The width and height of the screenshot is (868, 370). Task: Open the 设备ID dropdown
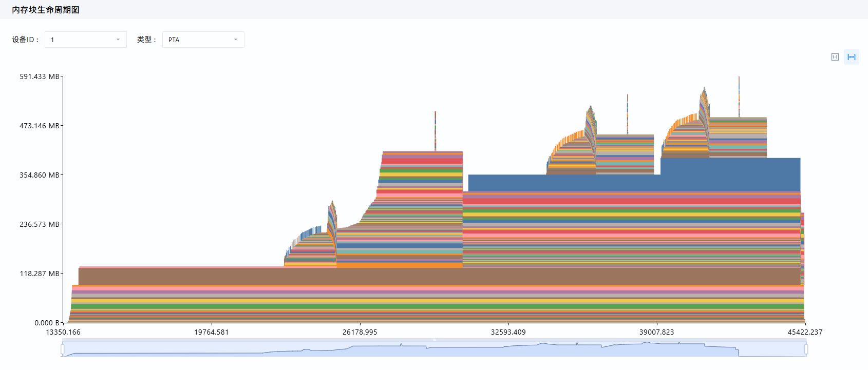(86, 40)
